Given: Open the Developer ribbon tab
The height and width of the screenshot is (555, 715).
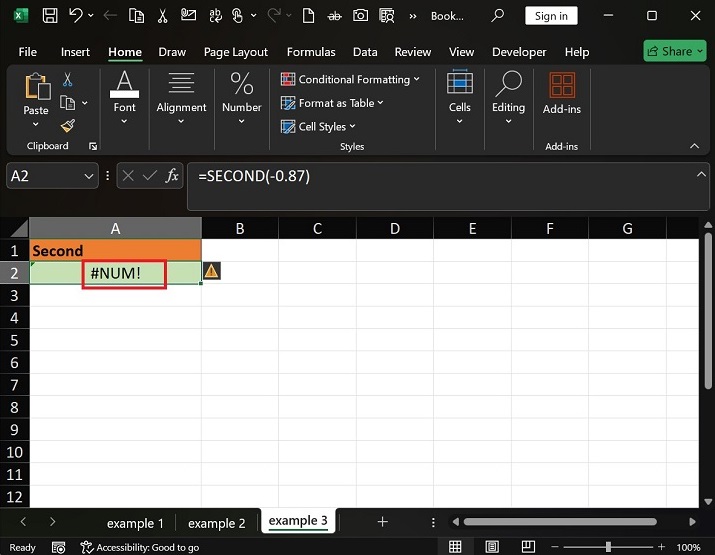Looking at the screenshot, I should coord(519,52).
